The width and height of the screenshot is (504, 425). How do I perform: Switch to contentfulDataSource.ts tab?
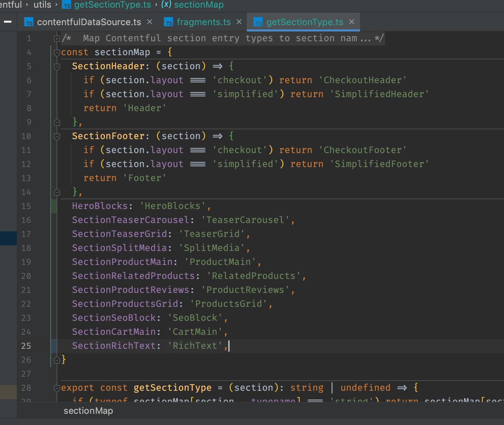(89, 22)
